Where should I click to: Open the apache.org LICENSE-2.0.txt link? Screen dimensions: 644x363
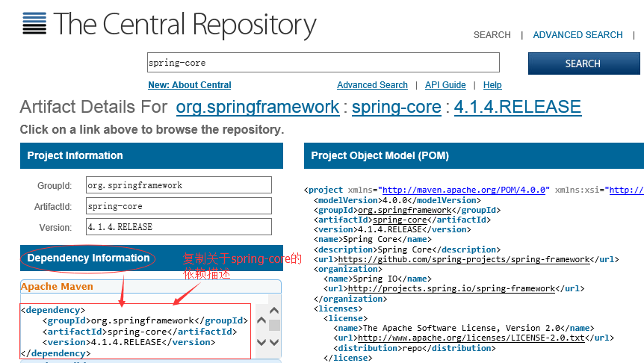pyautogui.click(x=471, y=338)
